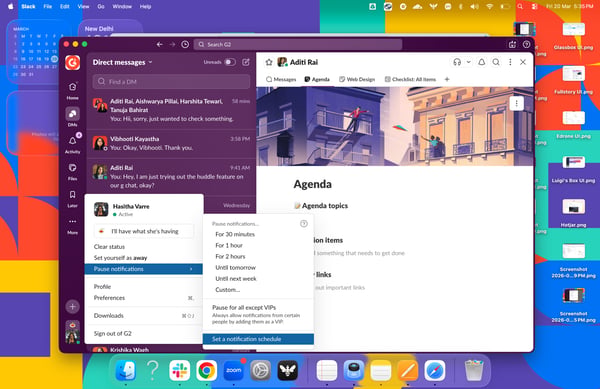
Task: Switch to the Web Design tab
Action: click(357, 79)
